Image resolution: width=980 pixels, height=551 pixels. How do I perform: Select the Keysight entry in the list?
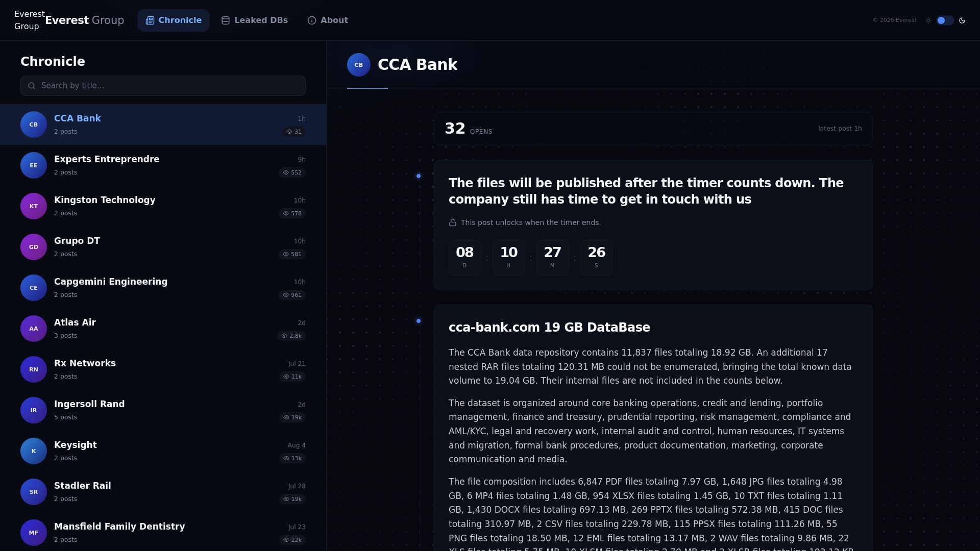click(x=163, y=451)
